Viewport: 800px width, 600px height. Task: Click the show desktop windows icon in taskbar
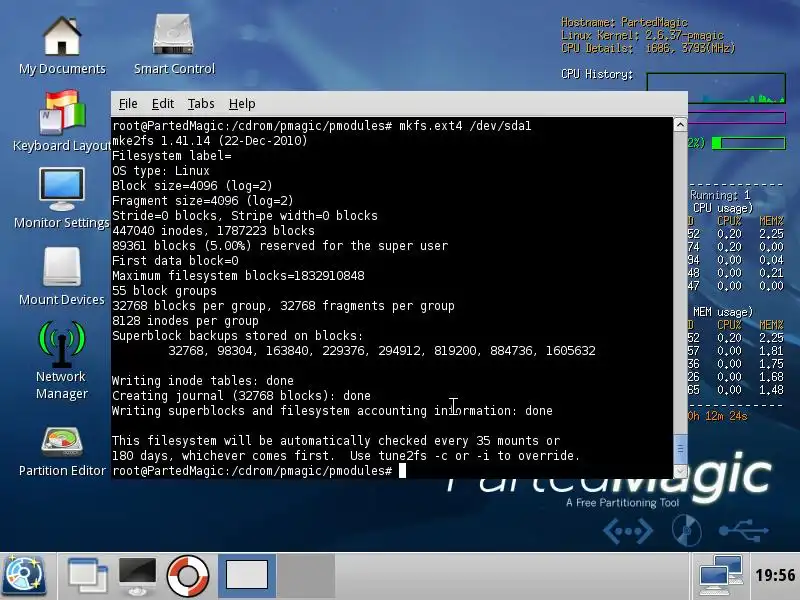pyautogui.click(x=87, y=576)
